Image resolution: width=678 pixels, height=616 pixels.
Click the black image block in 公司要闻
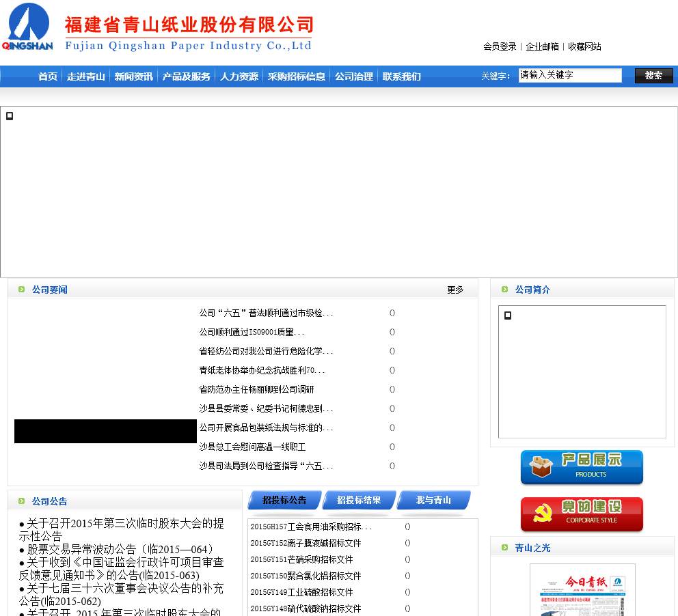click(x=105, y=431)
